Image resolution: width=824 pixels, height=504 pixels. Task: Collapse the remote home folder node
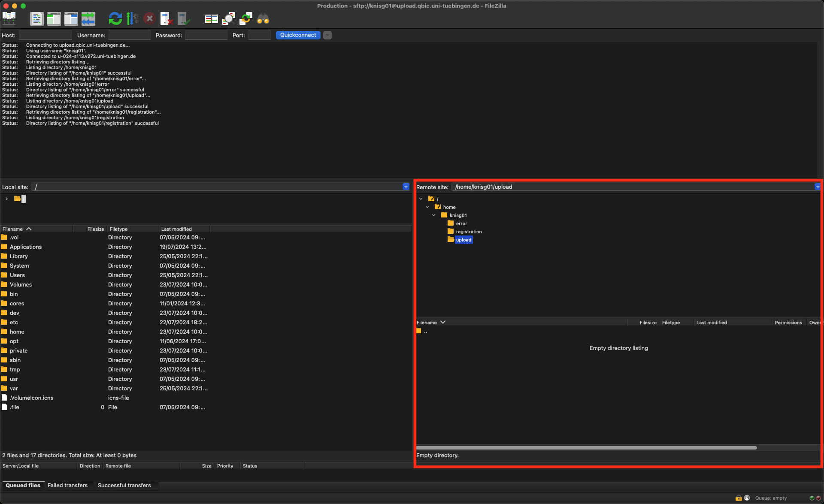pyautogui.click(x=427, y=207)
